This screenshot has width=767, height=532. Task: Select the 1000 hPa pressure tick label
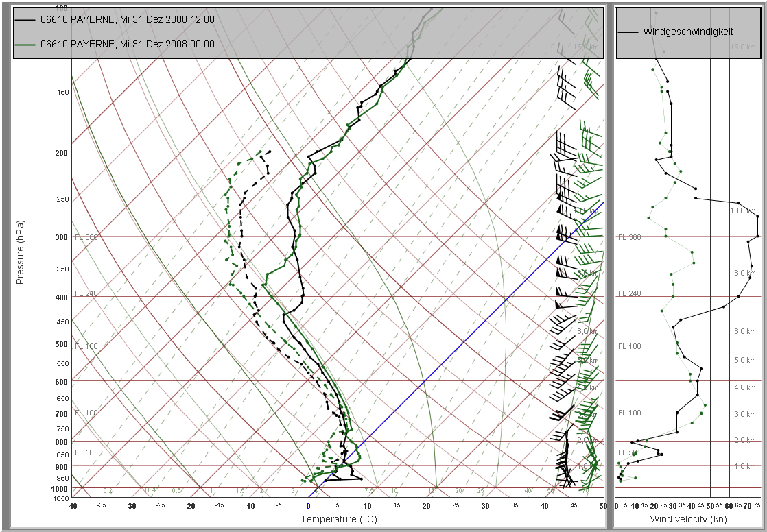(62, 488)
